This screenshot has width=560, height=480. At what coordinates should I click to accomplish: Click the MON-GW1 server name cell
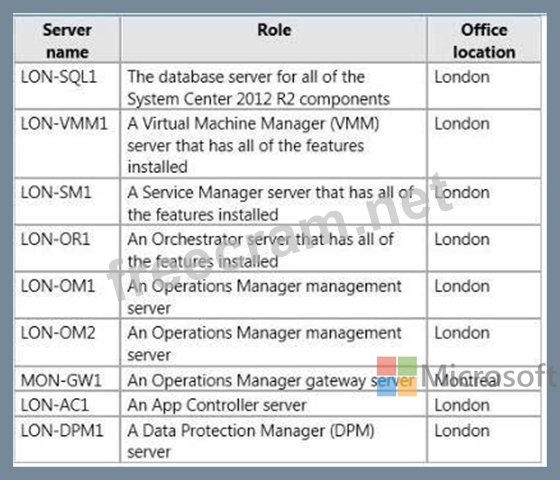67,379
